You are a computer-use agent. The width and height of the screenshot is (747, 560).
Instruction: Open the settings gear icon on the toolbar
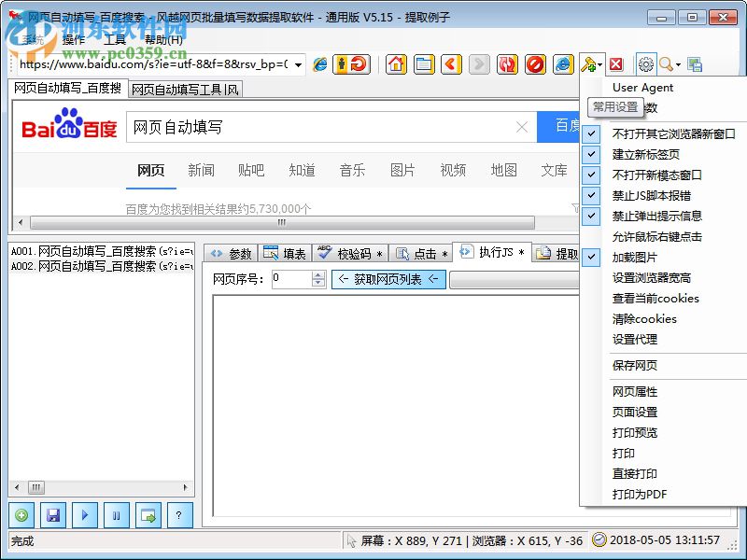(x=647, y=64)
